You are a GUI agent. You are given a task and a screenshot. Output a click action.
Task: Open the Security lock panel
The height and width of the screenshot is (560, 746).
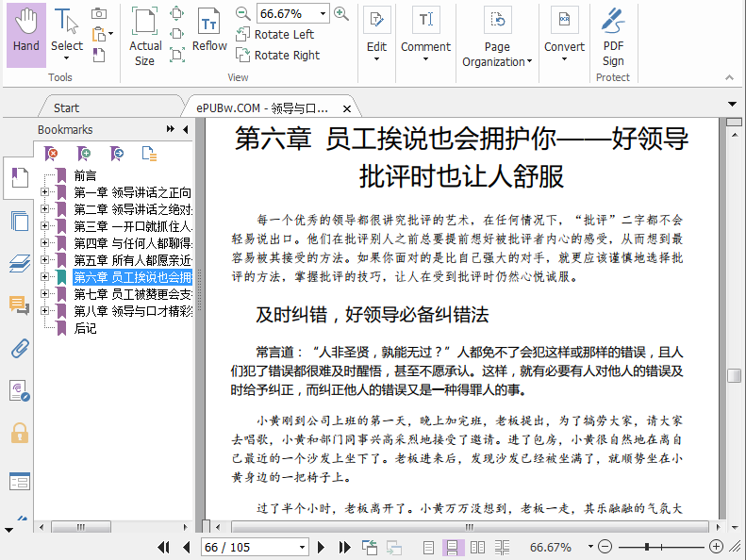19,433
